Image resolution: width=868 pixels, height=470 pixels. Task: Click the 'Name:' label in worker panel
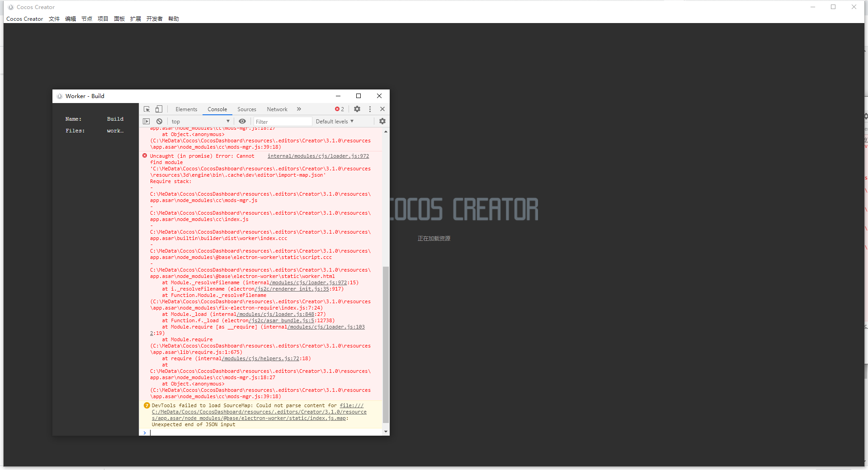[74, 119]
